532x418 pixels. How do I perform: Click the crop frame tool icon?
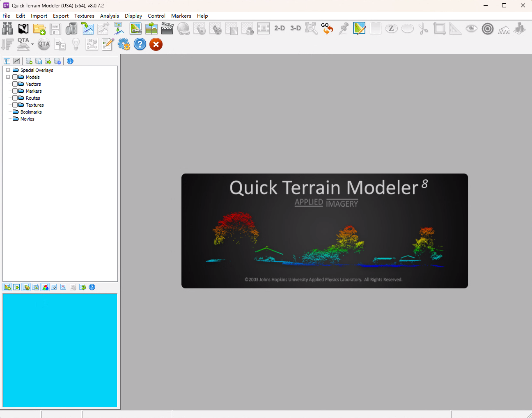439,28
